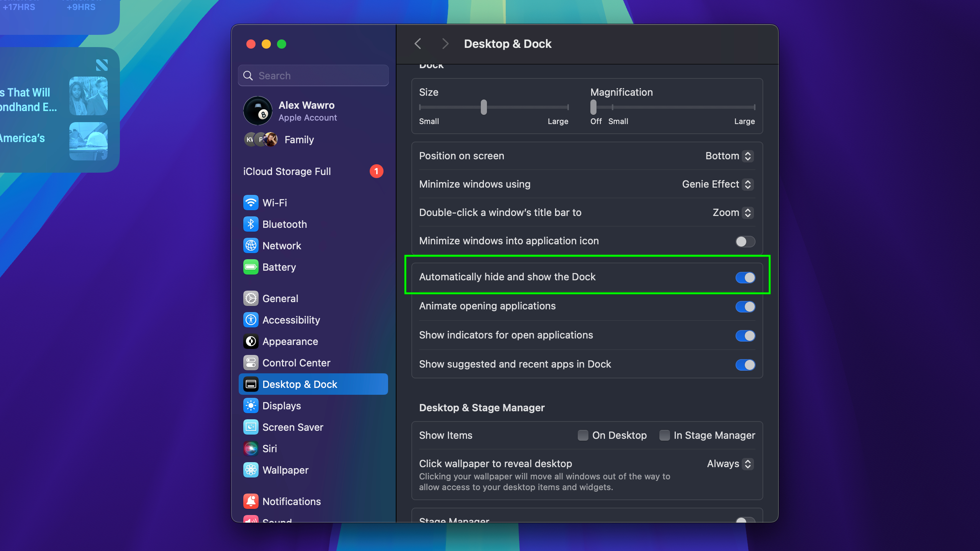The image size is (980, 551).
Task: Go forward with the right chevron
Action: pos(445,44)
